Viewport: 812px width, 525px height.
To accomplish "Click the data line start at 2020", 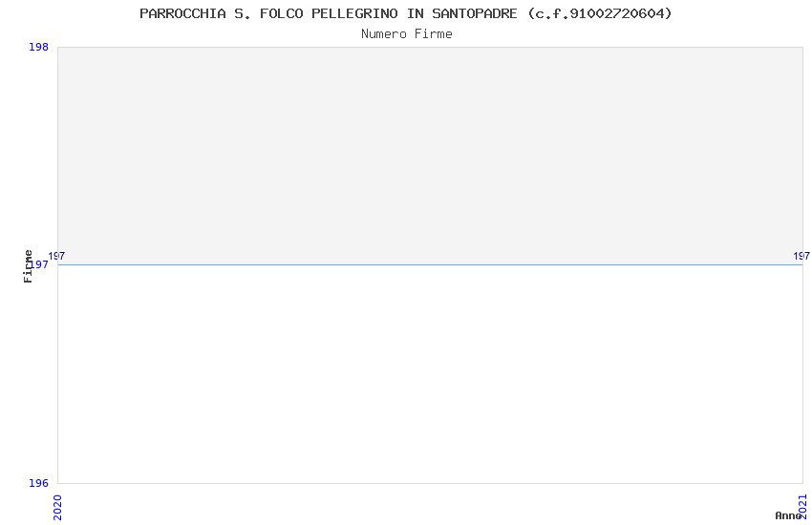I will [58, 264].
